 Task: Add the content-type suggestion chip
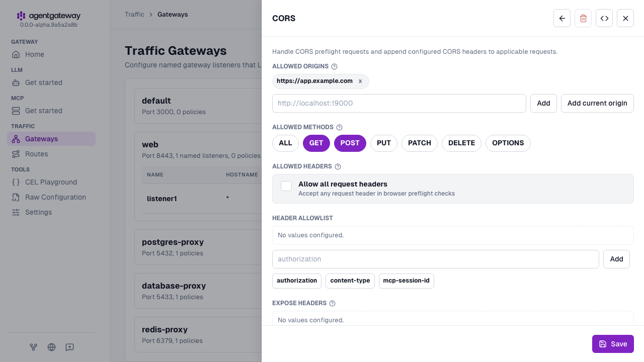click(x=350, y=281)
